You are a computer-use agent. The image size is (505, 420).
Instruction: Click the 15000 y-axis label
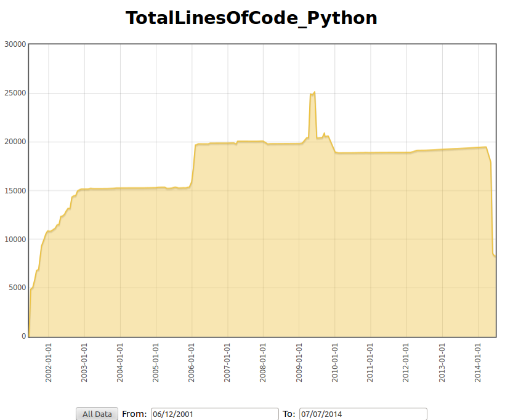[x=15, y=190]
